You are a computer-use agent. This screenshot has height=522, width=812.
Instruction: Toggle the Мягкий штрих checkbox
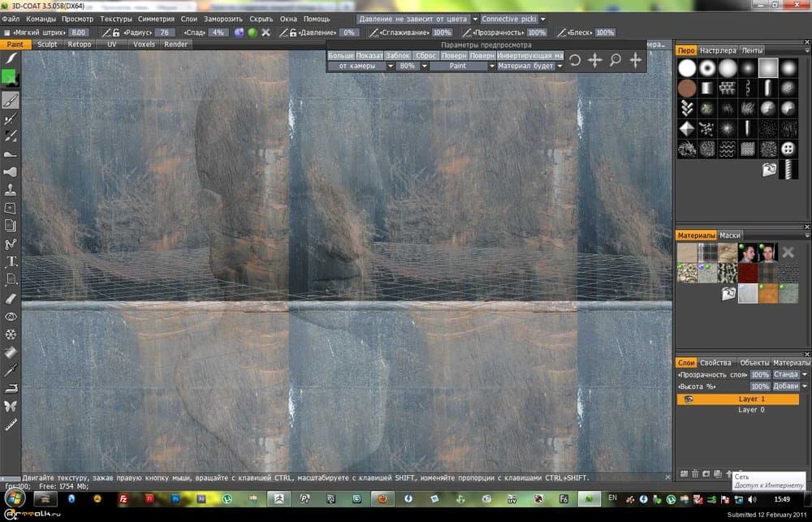click(x=7, y=32)
